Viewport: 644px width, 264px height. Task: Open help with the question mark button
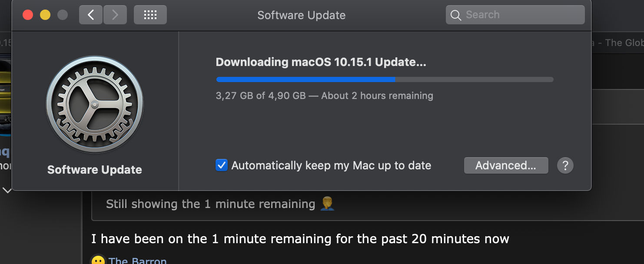[x=565, y=165]
